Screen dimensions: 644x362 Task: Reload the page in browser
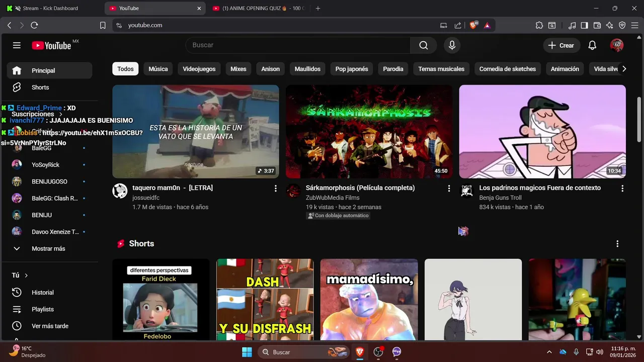34,25
